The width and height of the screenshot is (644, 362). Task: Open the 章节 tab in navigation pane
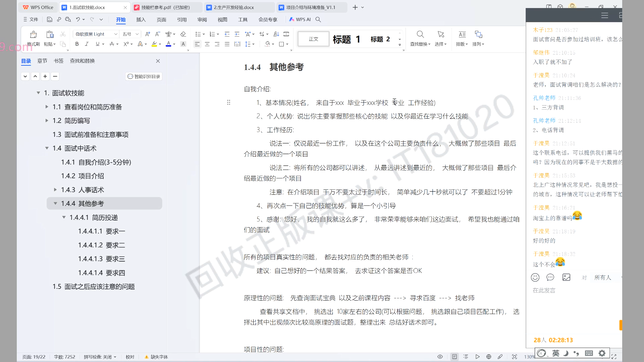coord(42,61)
